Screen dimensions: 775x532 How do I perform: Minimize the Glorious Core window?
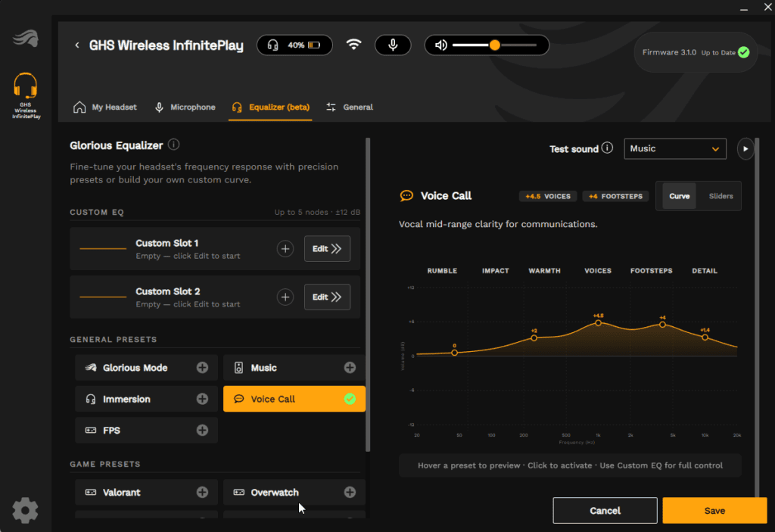click(744, 8)
